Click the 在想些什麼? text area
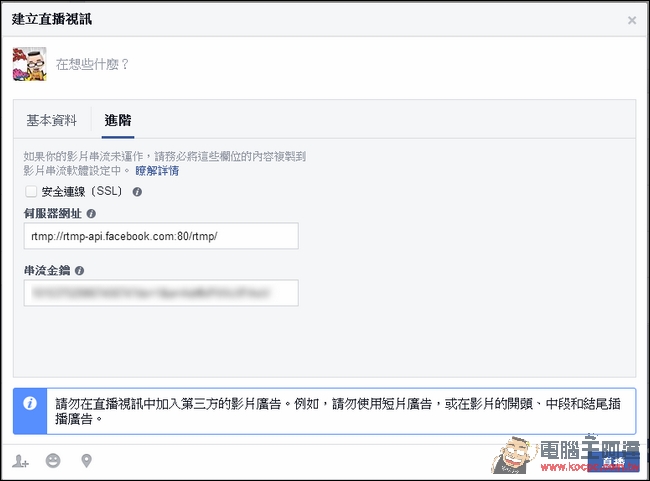Screen dimensions: 650x481 click(x=92, y=64)
